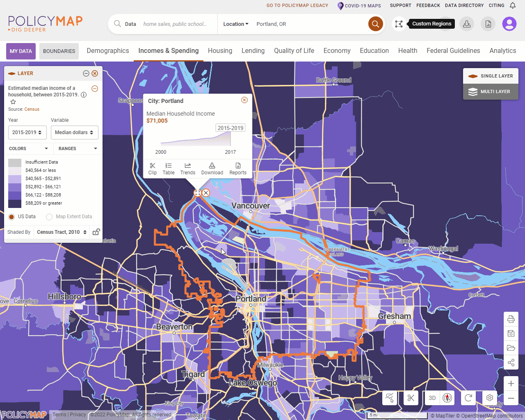This screenshot has height=420, width=525.
Task: Click the $88,209 or greater color swatch
Action: pos(15,203)
